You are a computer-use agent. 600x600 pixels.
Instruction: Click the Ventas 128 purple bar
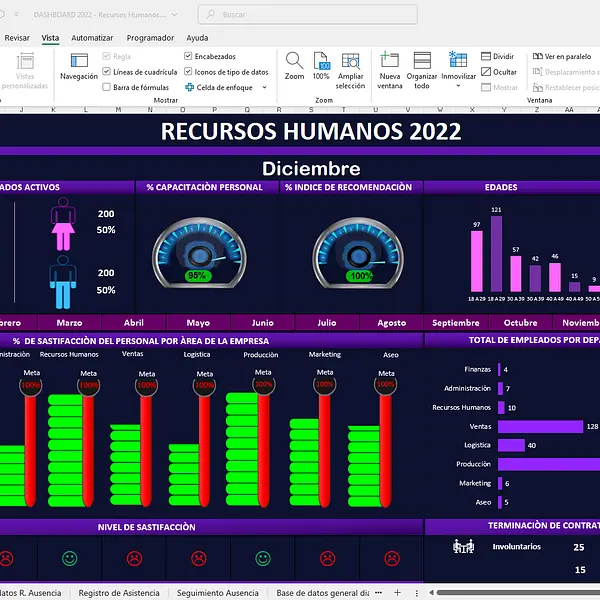pyautogui.click(x=540, y=426)
